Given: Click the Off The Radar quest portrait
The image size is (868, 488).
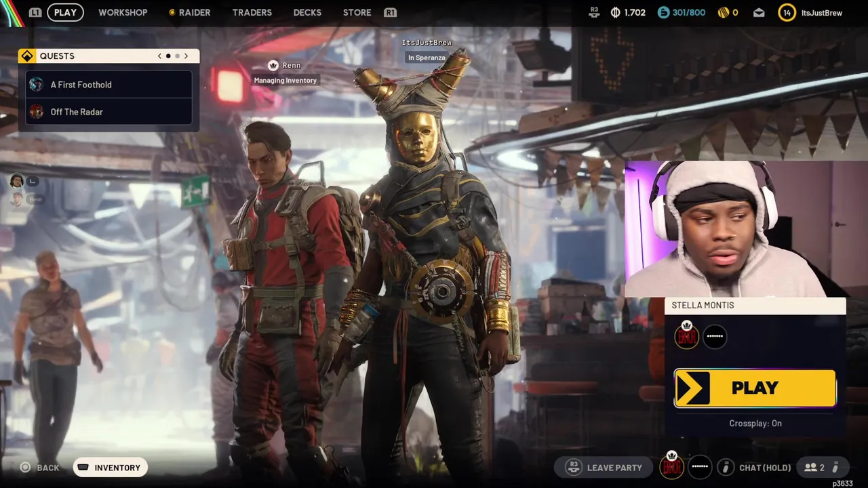Looking at the screenshot, I should tap(36, 112).
